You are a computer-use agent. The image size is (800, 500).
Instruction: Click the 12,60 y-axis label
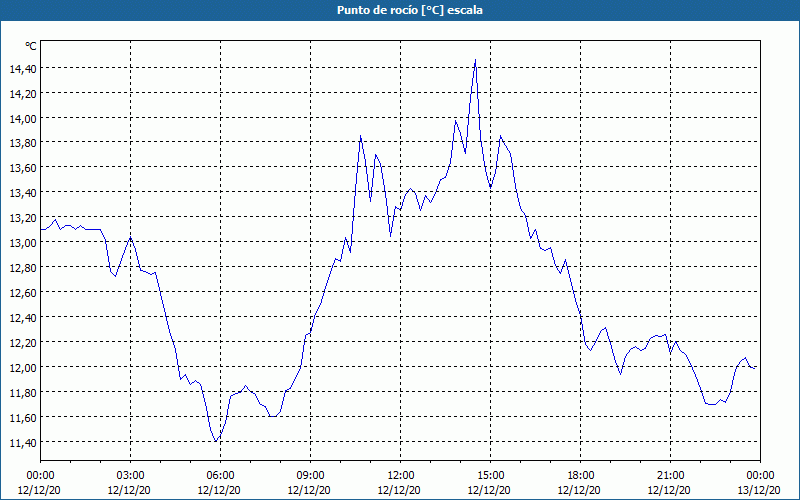(23, 293)
